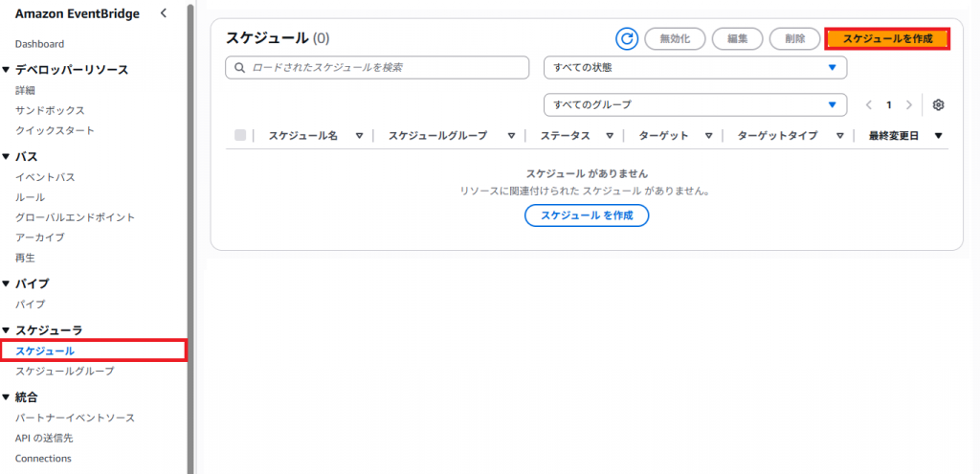Collapse the バス sidebar section
The width and height of the screenshot is (980, 474).
click(x=7, y=156)
